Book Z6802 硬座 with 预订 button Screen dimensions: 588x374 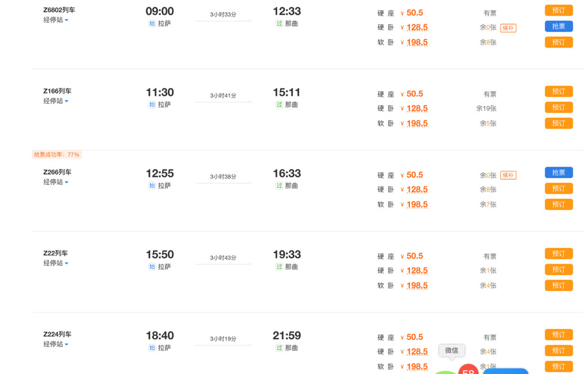point(559,10)
